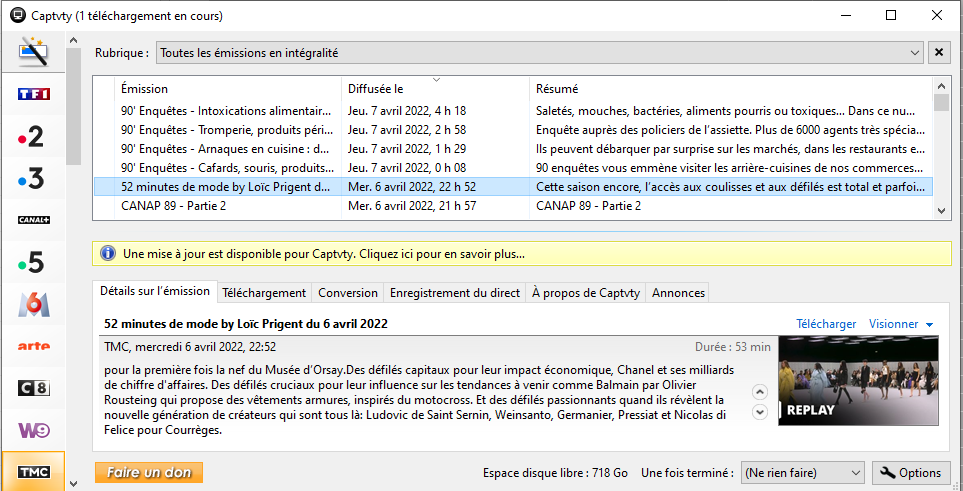Select the France 5 channel logo
Screen dimensions: 963x491
click(33, 262)
